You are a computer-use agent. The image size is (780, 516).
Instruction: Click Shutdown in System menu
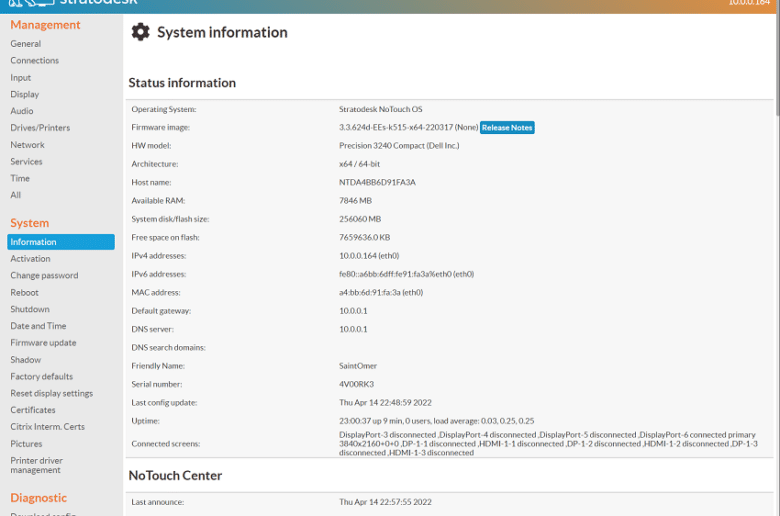pyautogui.click(x=30, y=309)
